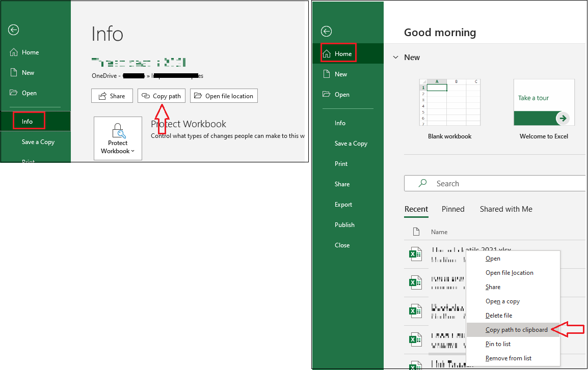This screenshot has width=588, height=370.
Task: Choose Remove from list in the context menu
Action: [513, 358]
